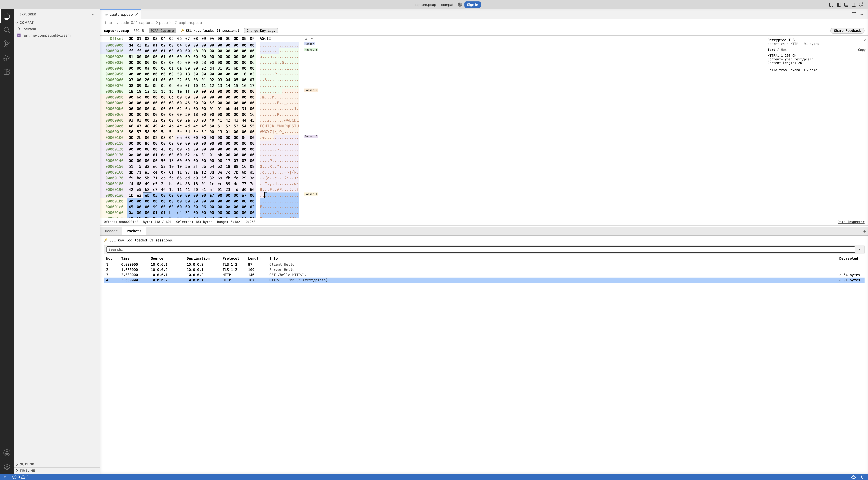
Task: Click Share Feedback button
Action: [847, 31]
